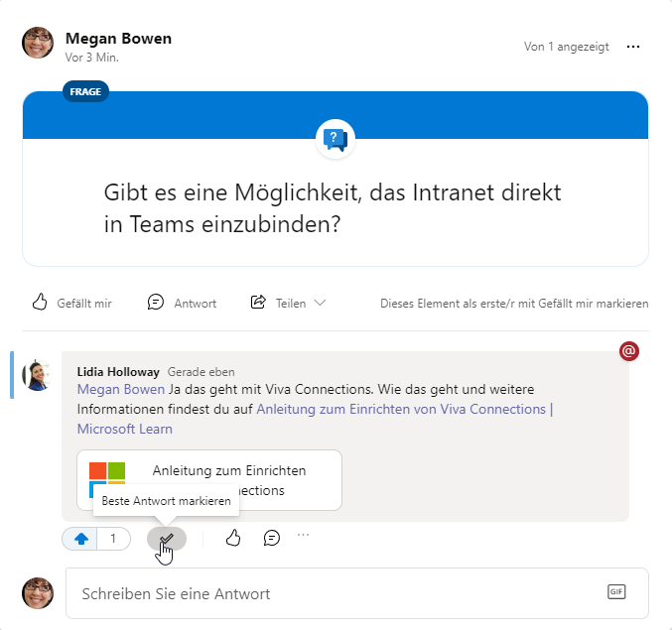Open Lidia Holloway's avatar
Image resolution: width=672 pixels, height=630 pixels.
37,375
